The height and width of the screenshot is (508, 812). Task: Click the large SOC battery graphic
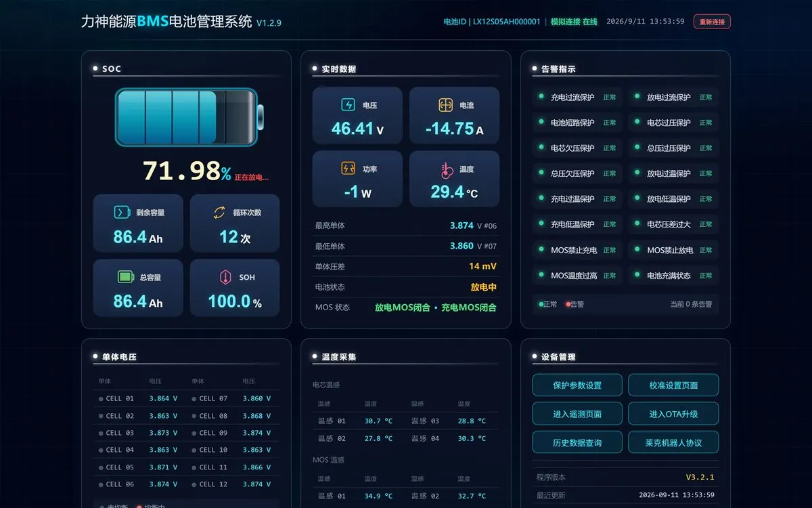coord(191,117)
